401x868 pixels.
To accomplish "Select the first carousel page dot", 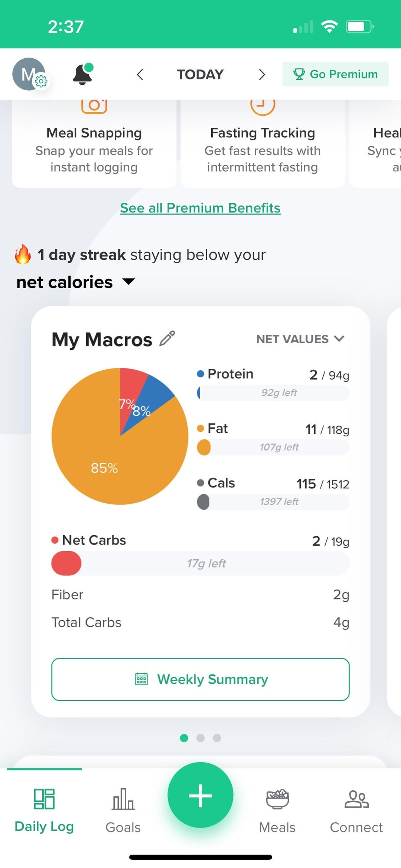I will coord(184,738).
